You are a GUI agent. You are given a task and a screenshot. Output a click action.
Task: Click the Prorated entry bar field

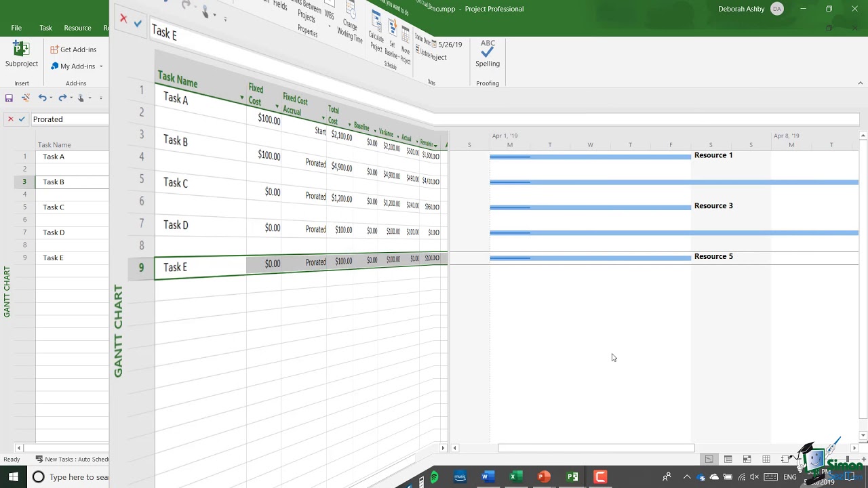click(x=70, y=119)
